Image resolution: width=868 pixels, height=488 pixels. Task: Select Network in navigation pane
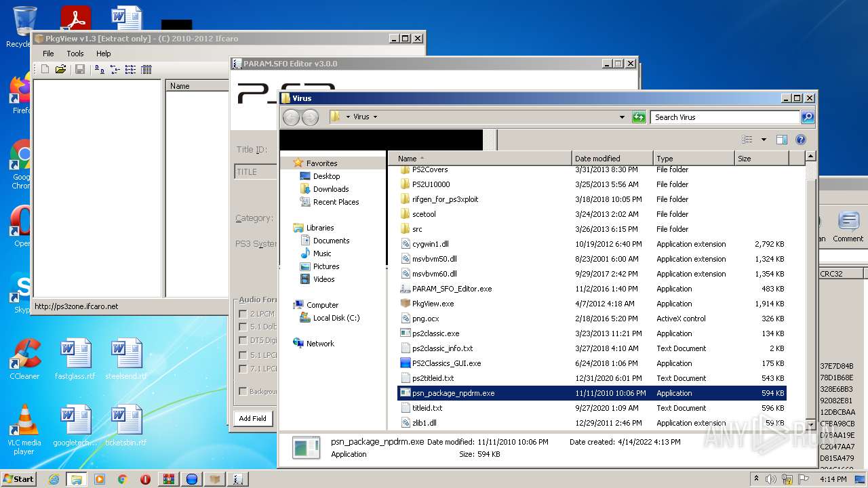[x=320, y=344]
